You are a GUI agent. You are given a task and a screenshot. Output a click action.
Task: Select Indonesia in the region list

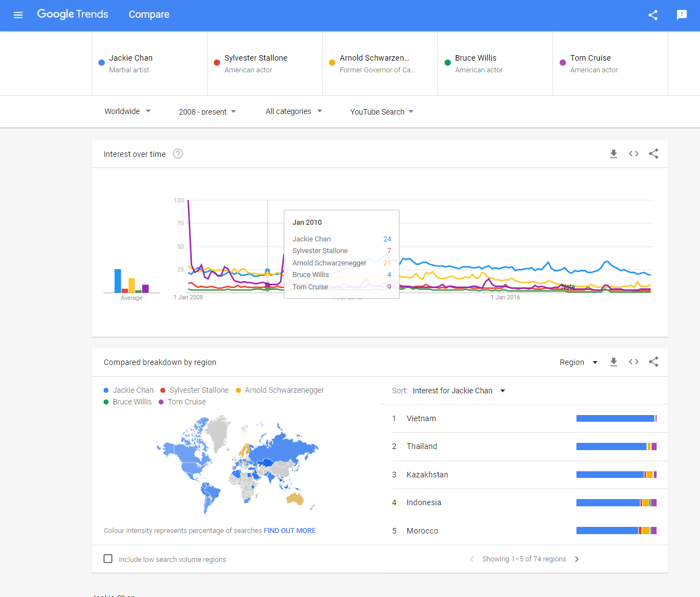click(423, 502)
